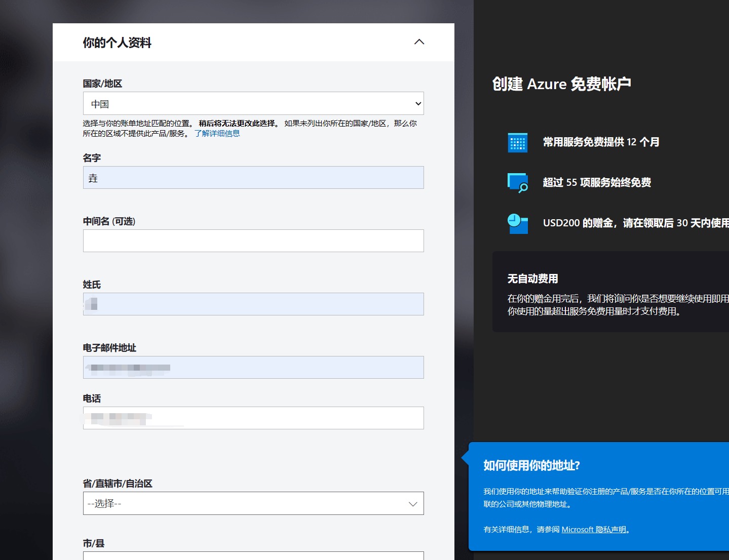
Task: Click the calendar icon beside 常用服务免费提供 12 个月
Action: 518,142
